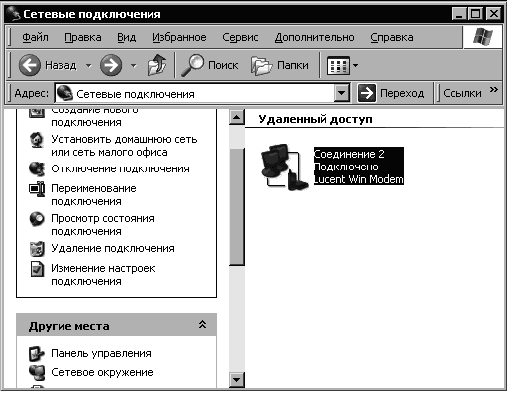Click the Forward arrow icon
The width and height of the screenshot is (508, 393).
click(111, 65)
